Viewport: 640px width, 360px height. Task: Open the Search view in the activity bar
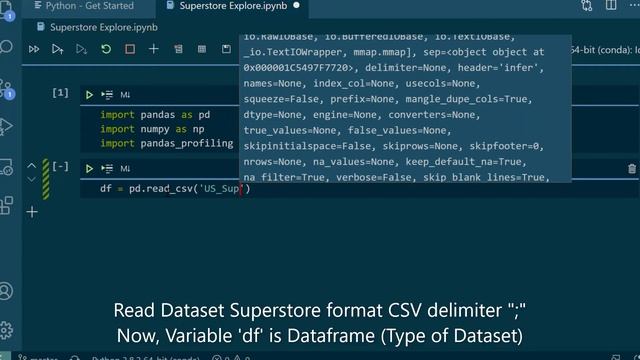coord(6,47)
